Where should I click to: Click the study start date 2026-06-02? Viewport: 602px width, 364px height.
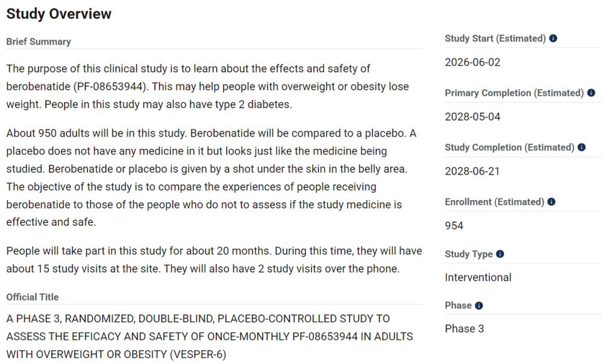472,62
